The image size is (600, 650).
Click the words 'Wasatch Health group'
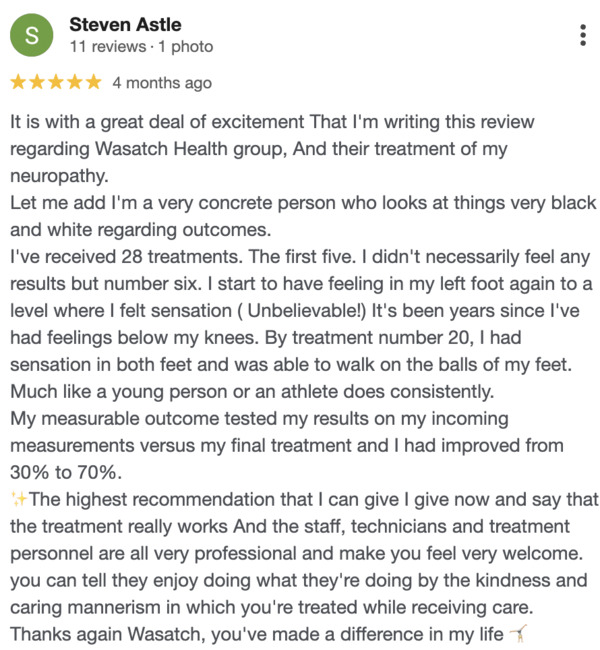(x=191, y=149)
